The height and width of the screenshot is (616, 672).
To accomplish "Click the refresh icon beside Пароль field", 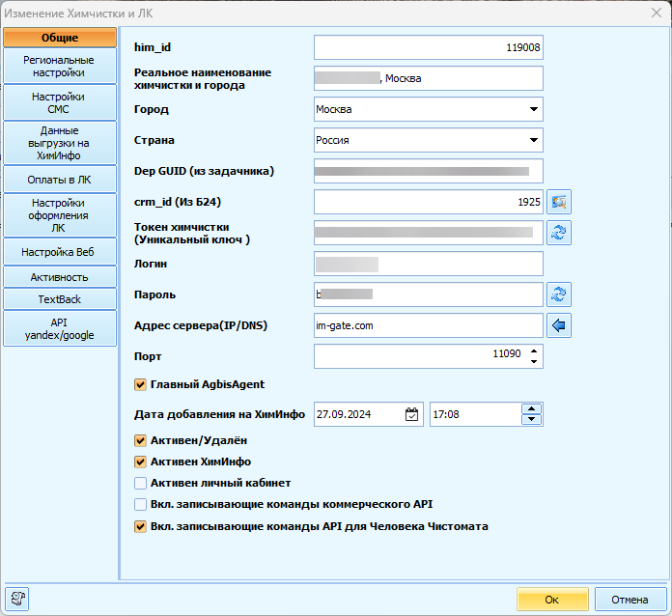I will (x=559, y=294).
